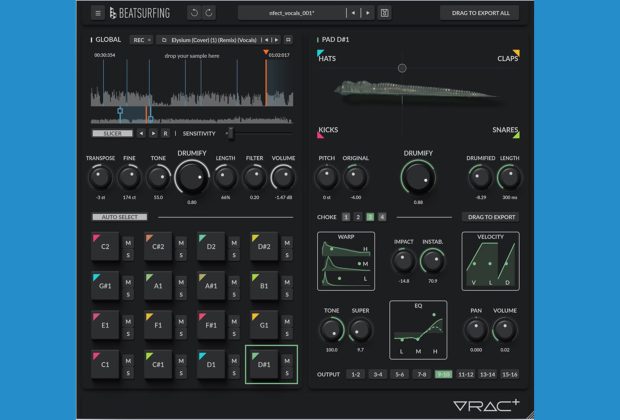The width and height of the screenshot is (620, 420).
Task: Click the undo arrow icon
Action: 194,13
